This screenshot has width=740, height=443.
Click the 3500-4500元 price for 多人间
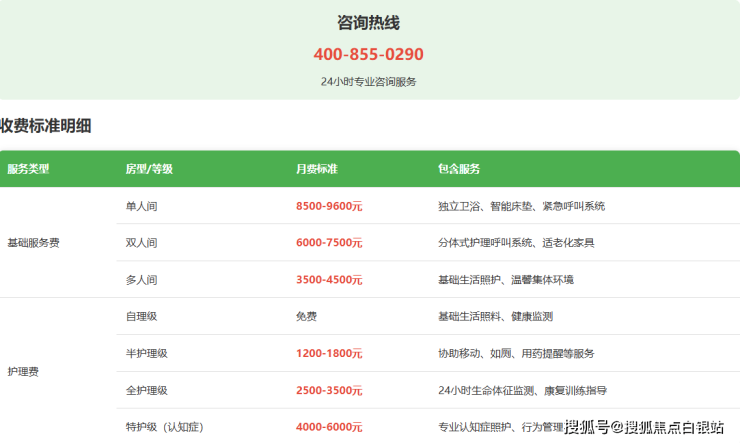click(329, 280)
